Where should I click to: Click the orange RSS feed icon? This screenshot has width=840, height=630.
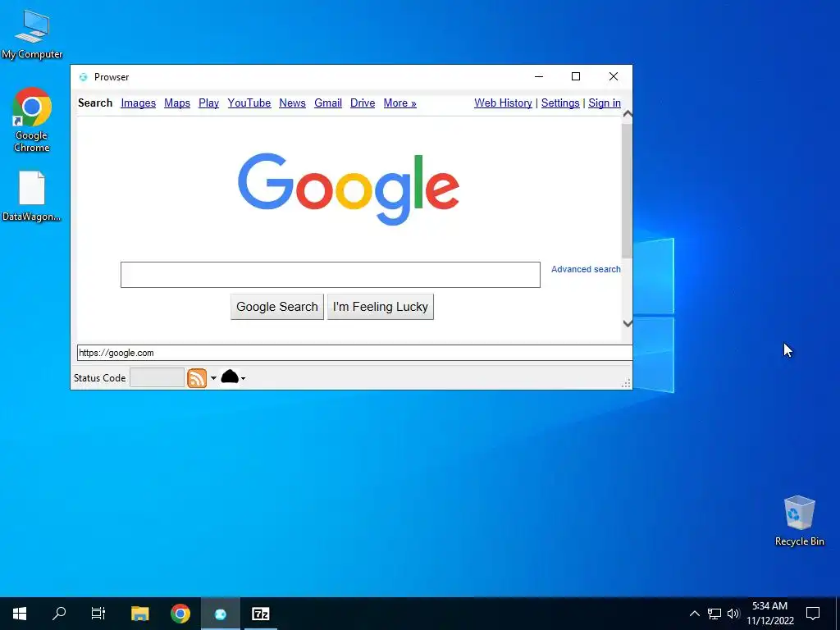pyautogui.click(x=197, y=378)
